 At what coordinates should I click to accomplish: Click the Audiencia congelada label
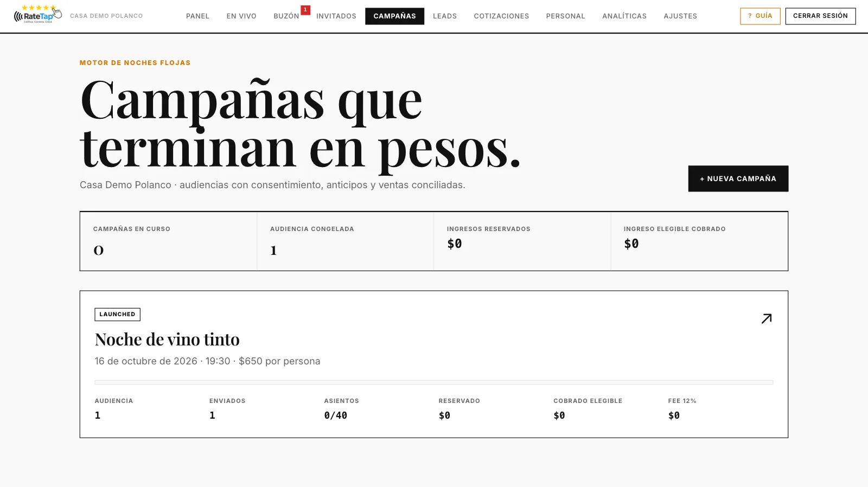pos(312,229)
